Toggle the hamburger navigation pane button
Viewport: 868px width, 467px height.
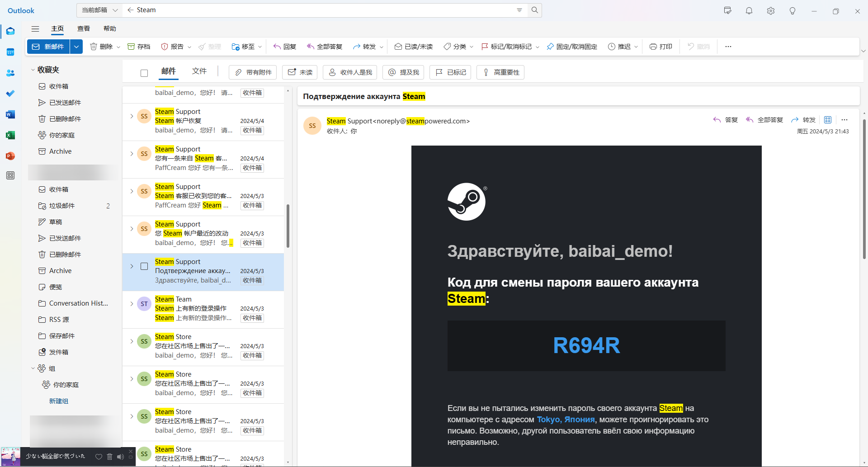[x=35, y=28]
